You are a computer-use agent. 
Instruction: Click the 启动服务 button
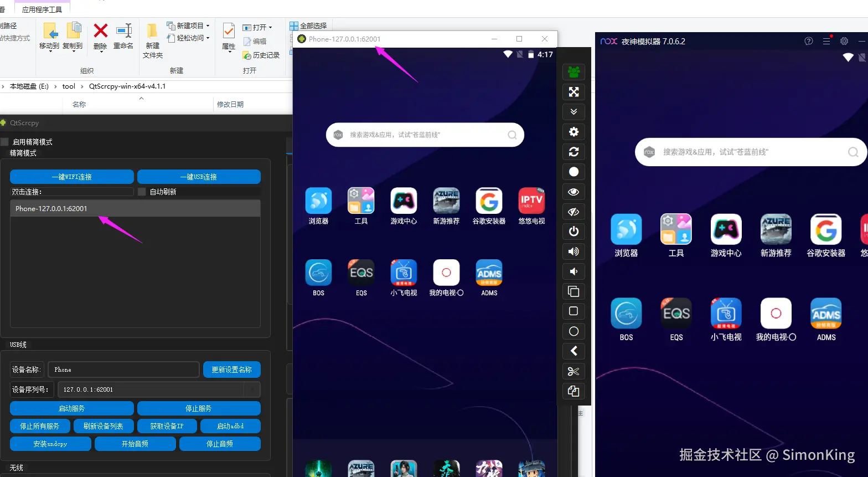point(72,408)
